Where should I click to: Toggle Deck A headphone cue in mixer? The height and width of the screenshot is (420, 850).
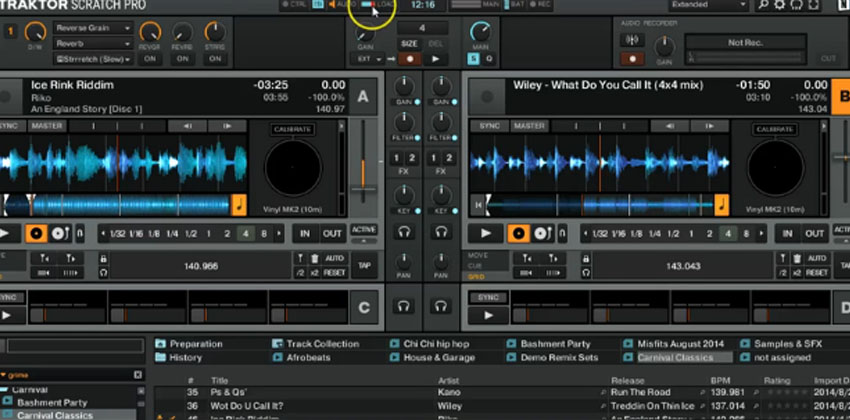click(403, 233)
